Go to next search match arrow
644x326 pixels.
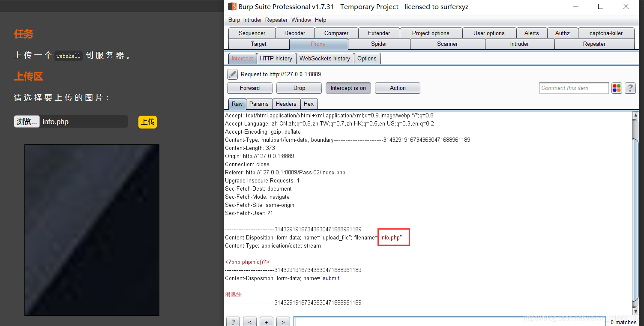tap(283, 322)
